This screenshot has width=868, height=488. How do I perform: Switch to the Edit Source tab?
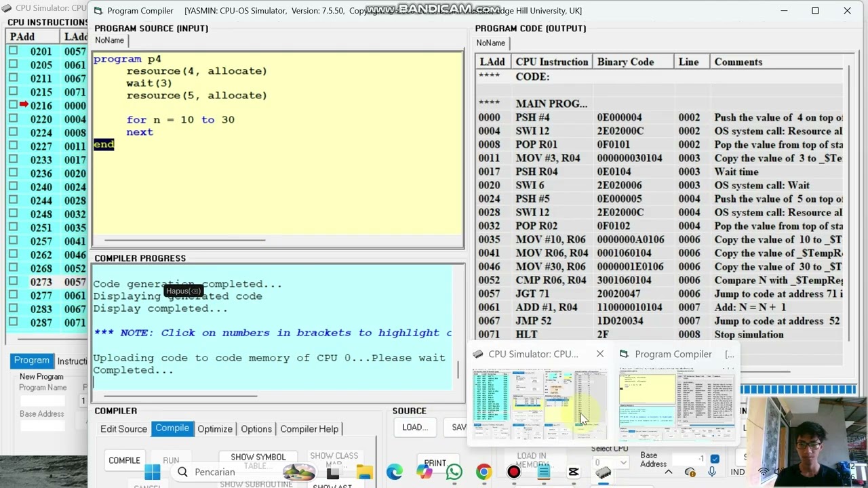(x=123, y=429)
